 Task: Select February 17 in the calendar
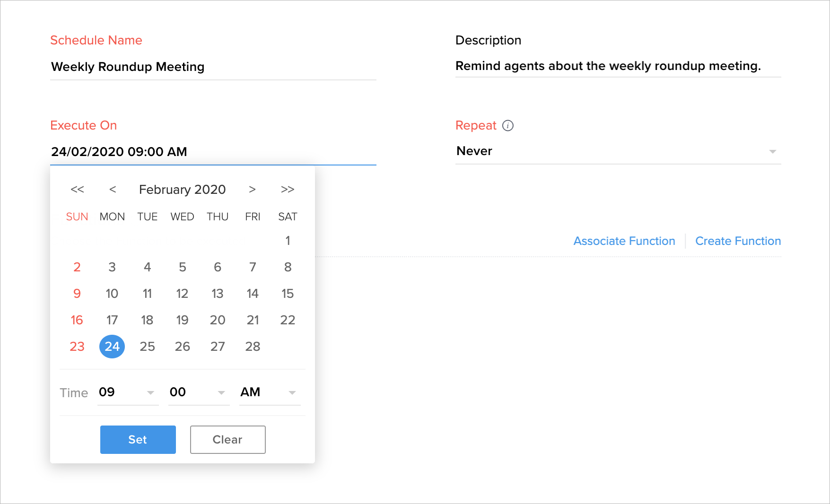[112, 320]
